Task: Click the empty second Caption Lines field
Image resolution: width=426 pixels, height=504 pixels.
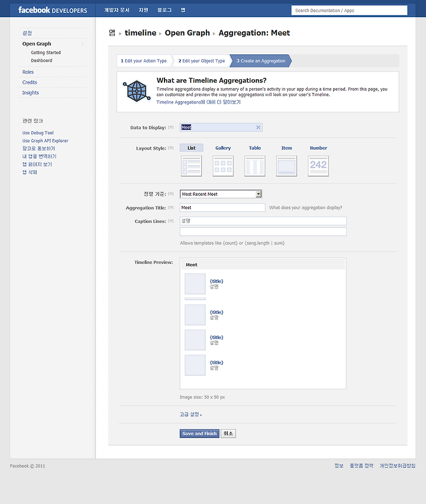Action: (x=263, y=232)
